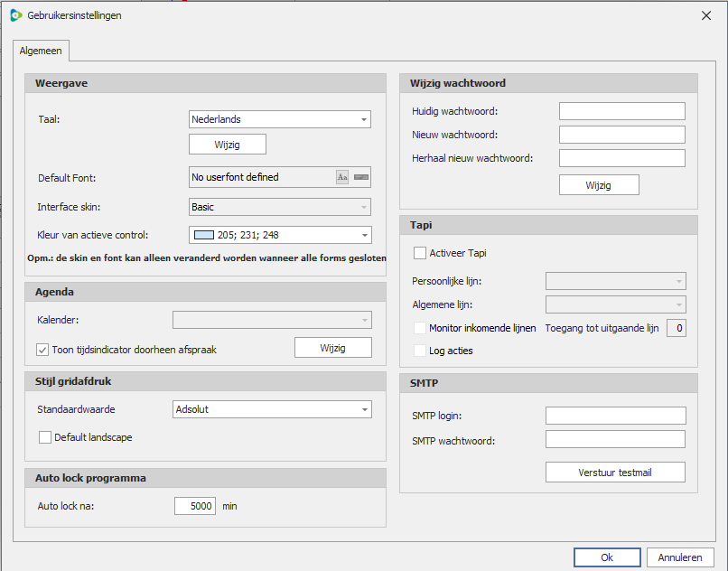Screen dimensions: 728x571
Task: Confirm settings with the Ok button
Action: [607, 557]
